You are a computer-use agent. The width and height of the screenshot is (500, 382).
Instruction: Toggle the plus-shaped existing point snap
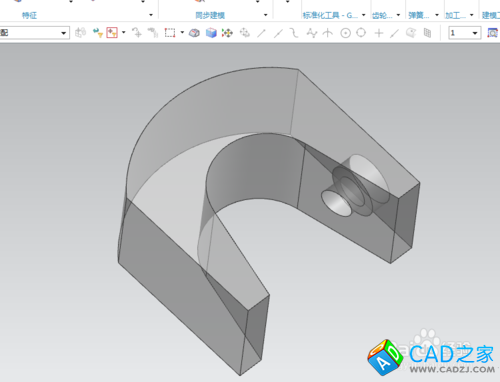(379, 33)
